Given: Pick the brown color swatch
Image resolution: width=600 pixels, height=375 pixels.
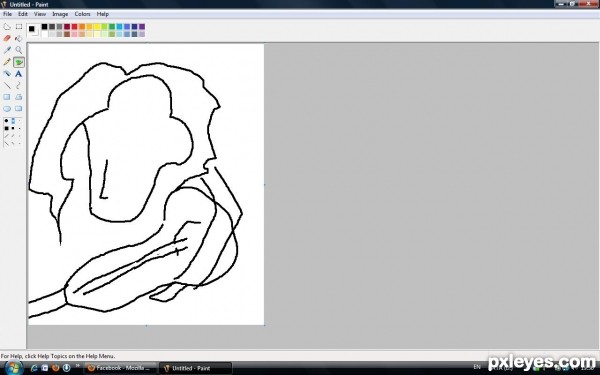Looking at the screenshot, I should pyautogui.click(x=67, y=34).
